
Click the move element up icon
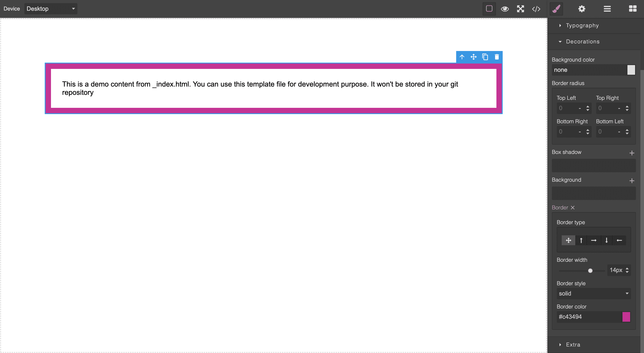tap(462, 57)
